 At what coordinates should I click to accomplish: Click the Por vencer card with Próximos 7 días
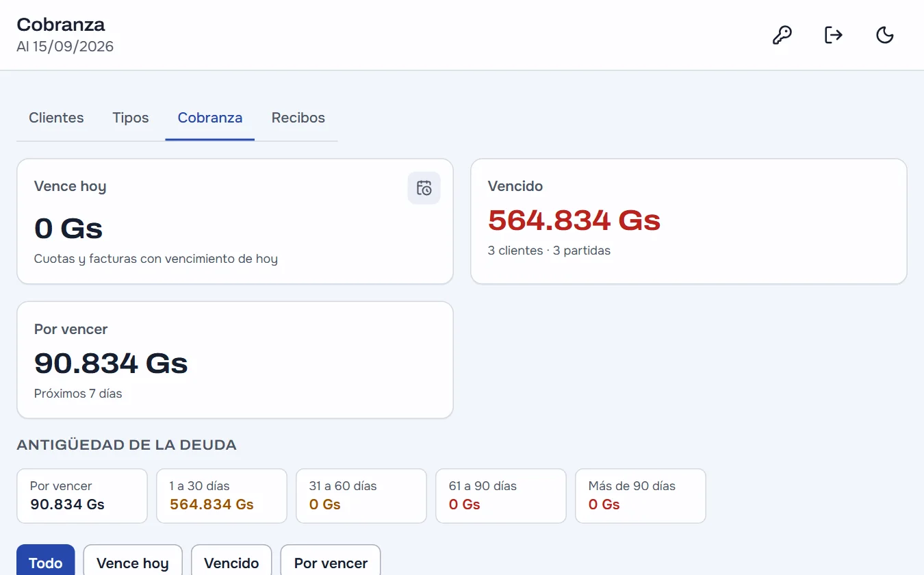[x=235, y=360]
